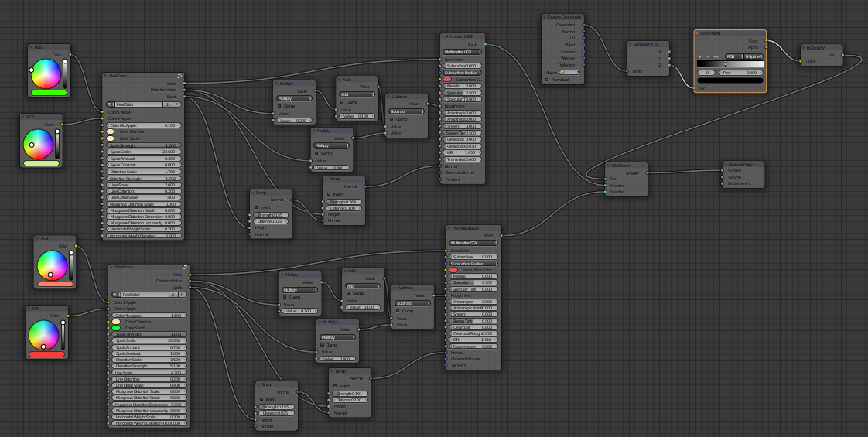Image resolution: width=868 pixels, height=437 pixels.
Task: Click the pale green color bar in RGB node
Action: tap(41, 163)
